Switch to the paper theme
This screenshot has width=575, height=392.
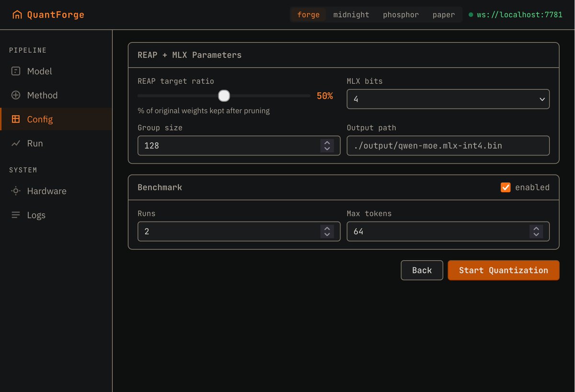point(444,15)
